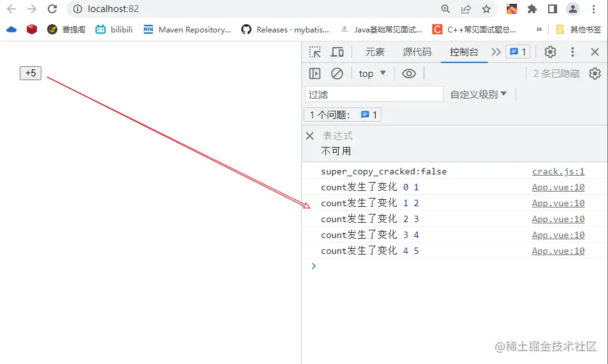Close the DevTools panel
Viewport: 608px width, 364px height.
pos(595,52)
